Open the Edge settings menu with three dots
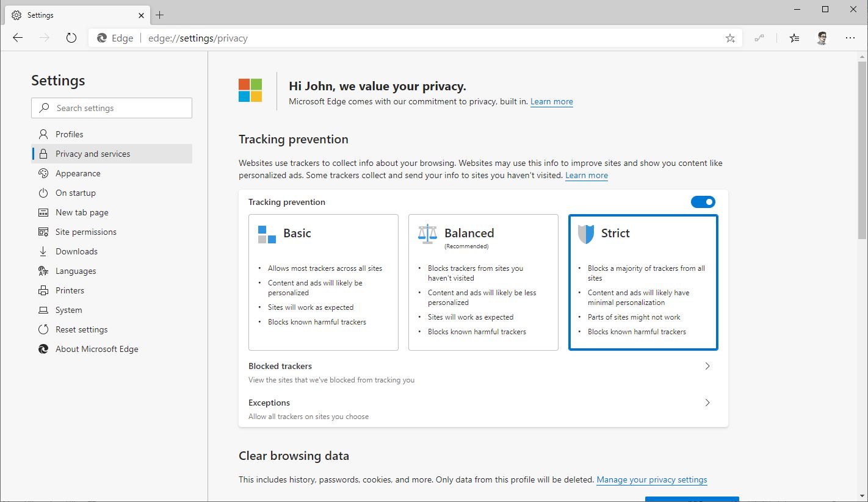Image resolution: width=868 pixels, height=502 pixels. point(850,37)
